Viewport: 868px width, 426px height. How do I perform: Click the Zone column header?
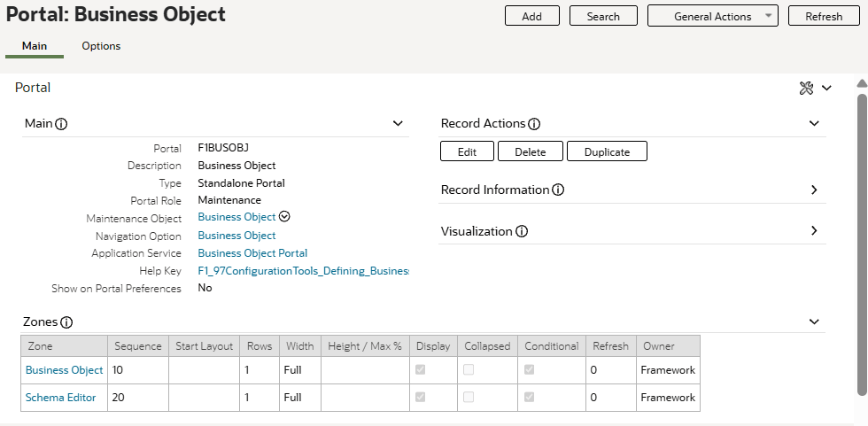pyautogui.click(x=64, y=346)
